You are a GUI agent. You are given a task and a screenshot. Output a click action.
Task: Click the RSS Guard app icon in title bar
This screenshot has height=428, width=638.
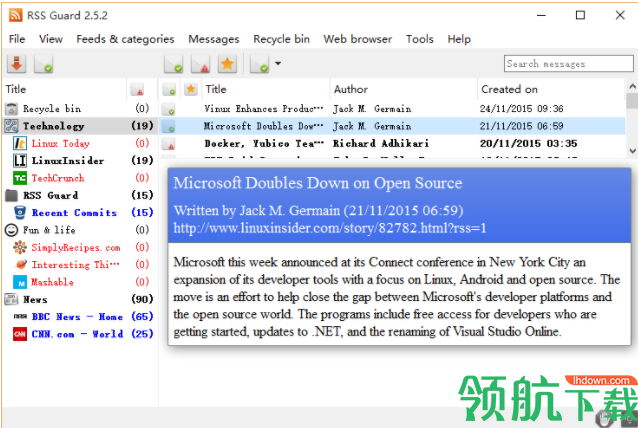(15, 15)
